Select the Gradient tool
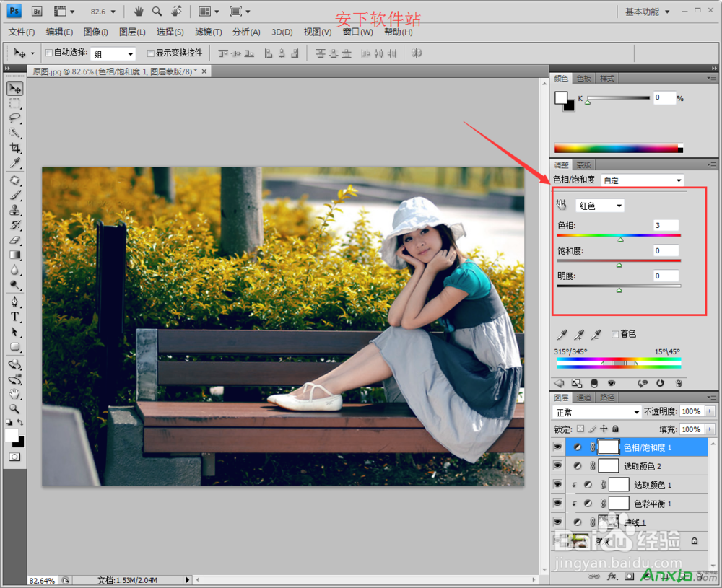The width and height of the screenshot is (722, 588). pyautogui.click(x=14, y=255)
